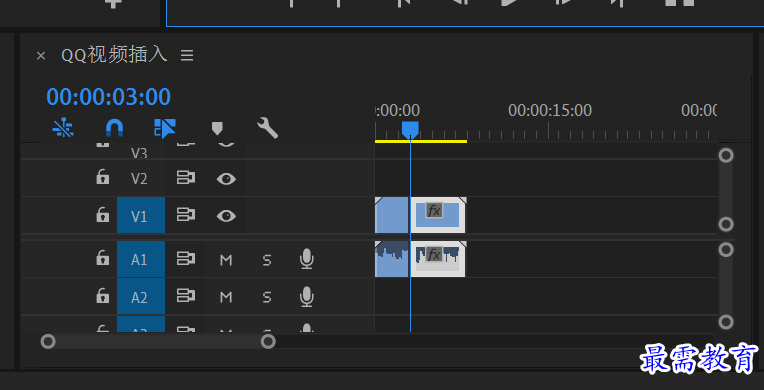This screenshot has height=390, width=764.
Task: Click bottom handle of audio track scrollbar
Action: [726, 322]
